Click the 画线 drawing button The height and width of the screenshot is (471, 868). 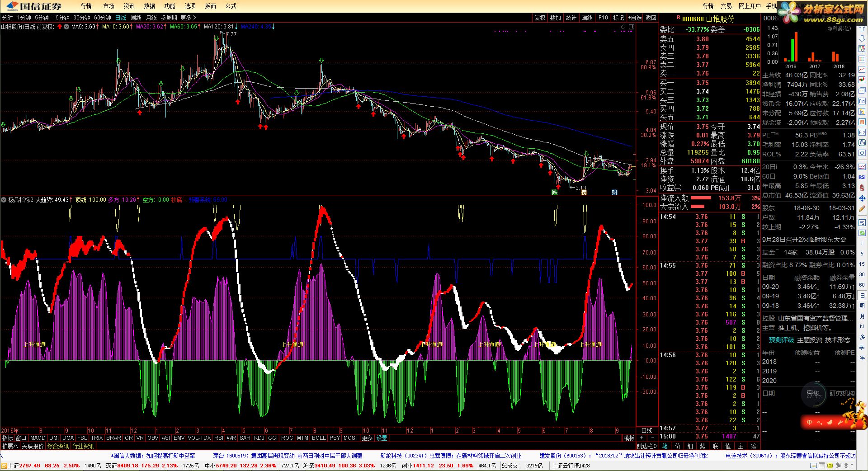click(x=587, y=18)
